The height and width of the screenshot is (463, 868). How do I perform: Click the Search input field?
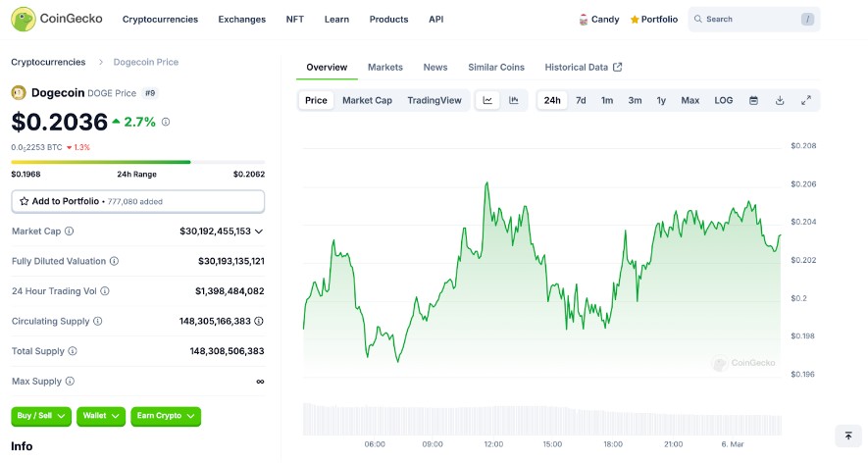pyautogui.click(x=751, y=19)
